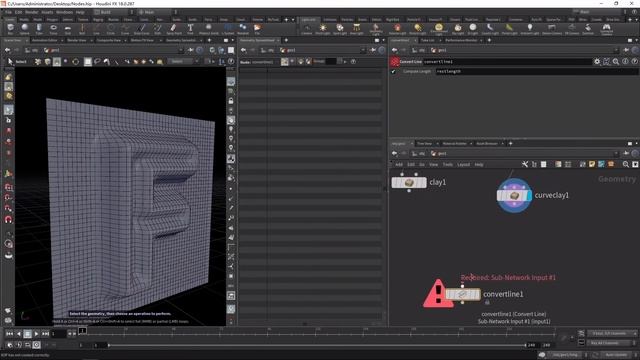Image resolution: width=640 pixels, height=360 pixels.
Task: Click the sticky note icon in network toolbar
Action: click(592, 164)
